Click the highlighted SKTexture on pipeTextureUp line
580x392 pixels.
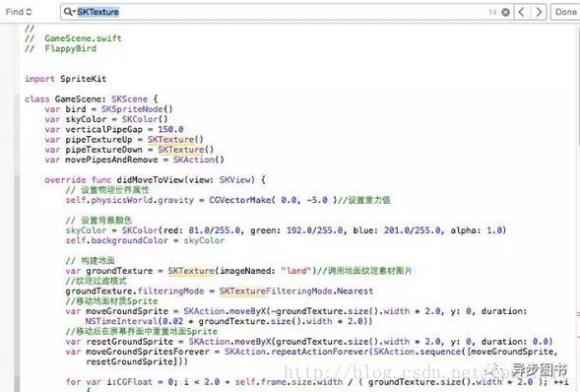[x=170, y=140]
